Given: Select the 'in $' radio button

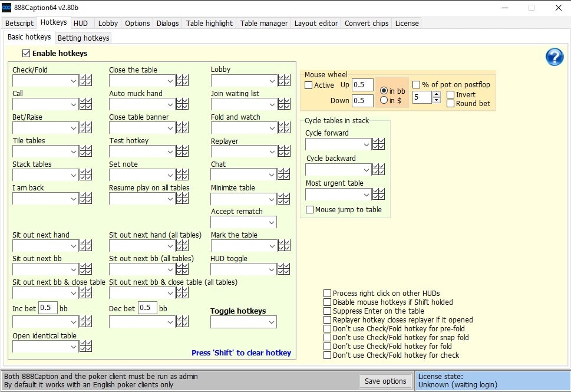Looking at the screenshot, I should coord(384,100).
